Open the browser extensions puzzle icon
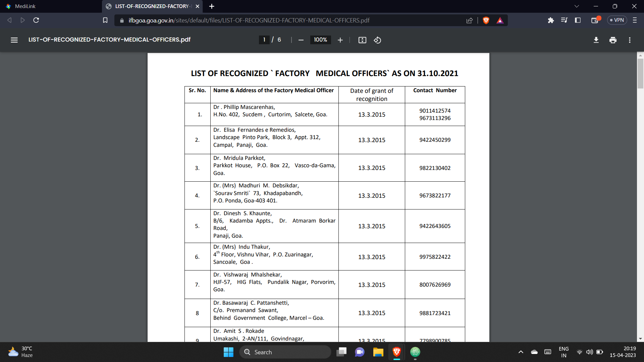Viewport: 644px width, 362px height. 550,20
